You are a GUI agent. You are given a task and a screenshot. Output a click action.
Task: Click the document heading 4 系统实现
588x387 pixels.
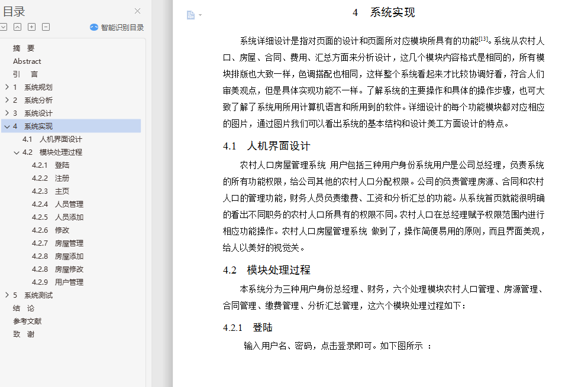[384, 12]
